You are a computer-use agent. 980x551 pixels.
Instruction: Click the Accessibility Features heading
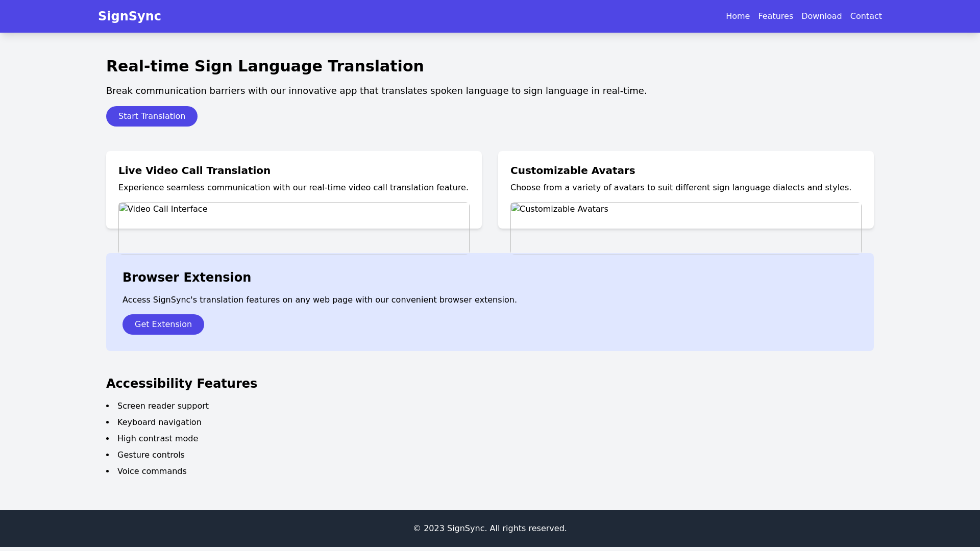click(182, 384)
